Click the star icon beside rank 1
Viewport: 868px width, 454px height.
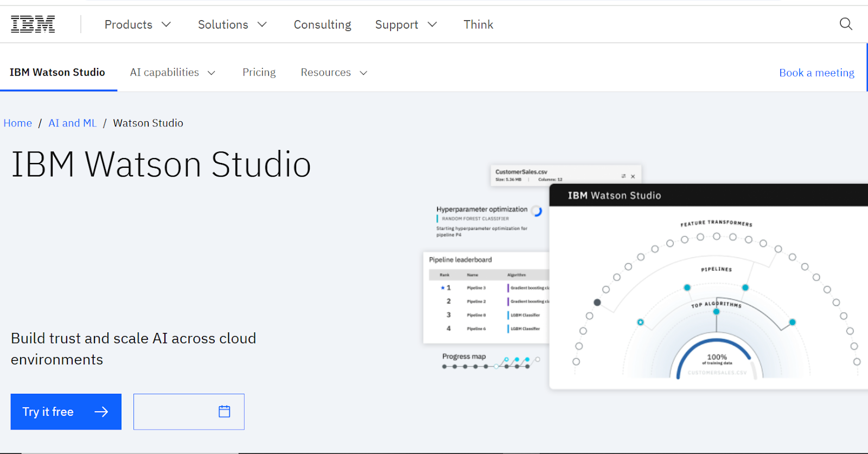(443, 288)
